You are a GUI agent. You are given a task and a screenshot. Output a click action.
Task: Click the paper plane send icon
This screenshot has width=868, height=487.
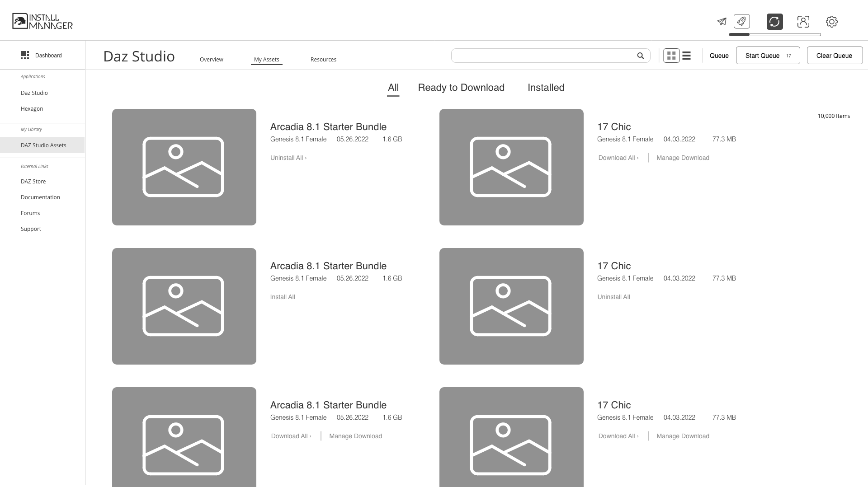[x=722, y=21]
